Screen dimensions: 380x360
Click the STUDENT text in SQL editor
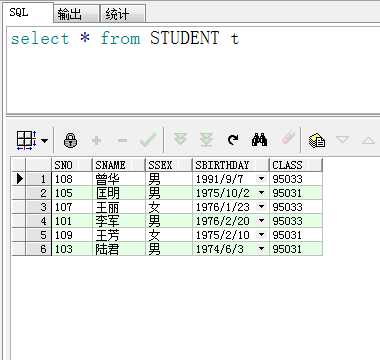pos(185,38)
